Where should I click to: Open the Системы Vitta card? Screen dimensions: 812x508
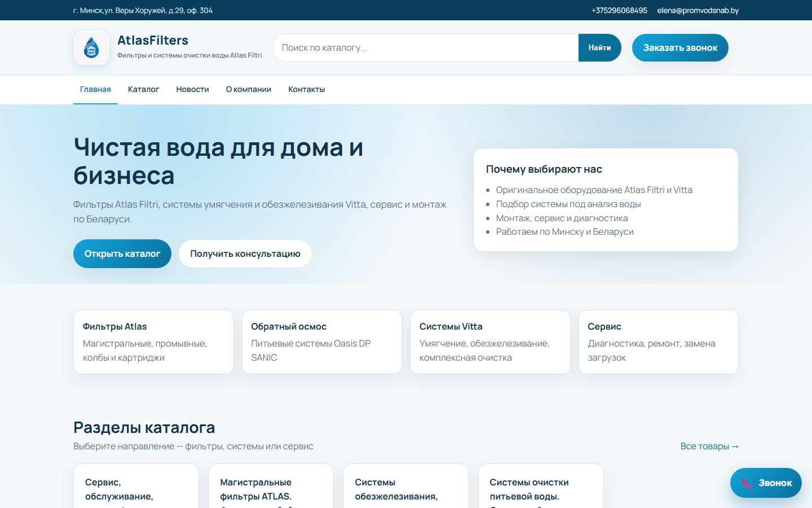point(490,342)
